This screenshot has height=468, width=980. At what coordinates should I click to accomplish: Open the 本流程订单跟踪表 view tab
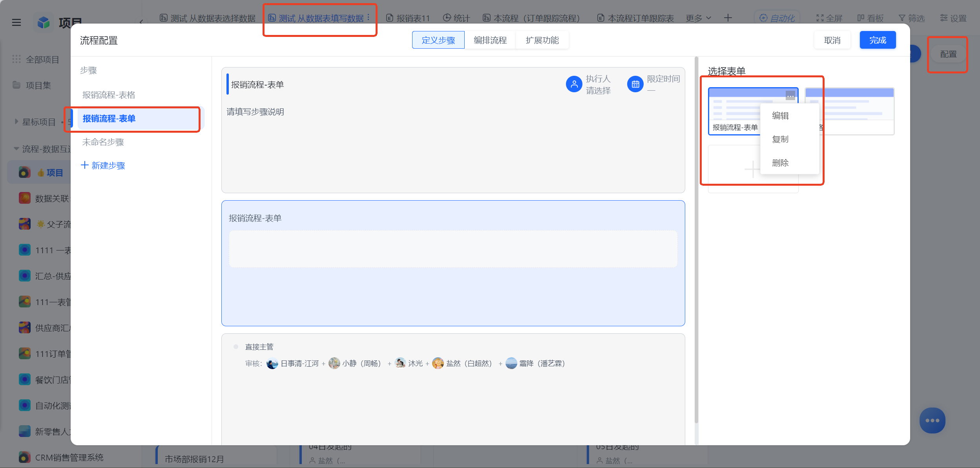tap(635, 18)
